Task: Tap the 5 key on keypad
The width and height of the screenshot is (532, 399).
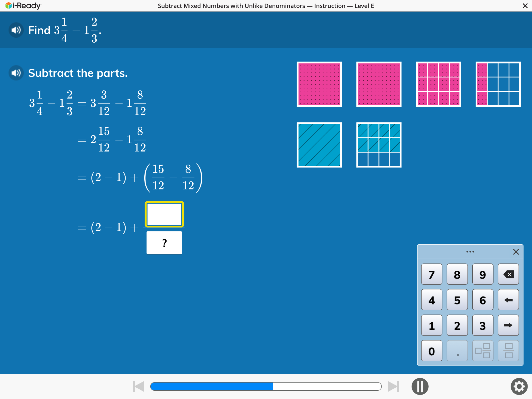Action: click(x=457, y=300)
